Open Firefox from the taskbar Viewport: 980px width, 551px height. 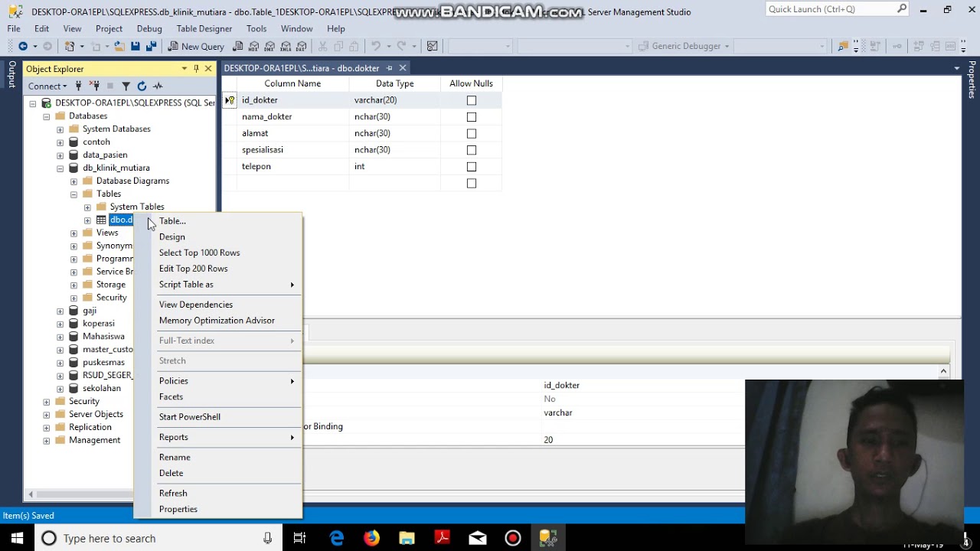click(x=371, y=538)
